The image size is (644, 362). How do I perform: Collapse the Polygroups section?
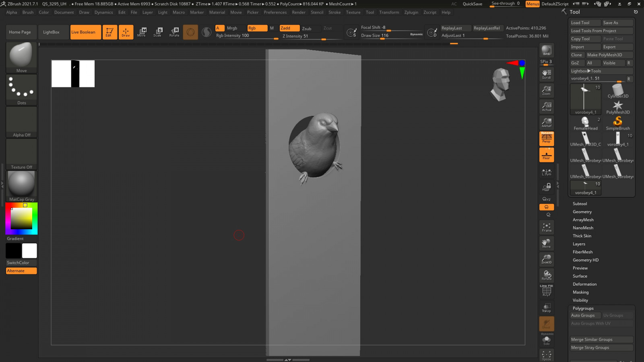(x=583, y=309)
